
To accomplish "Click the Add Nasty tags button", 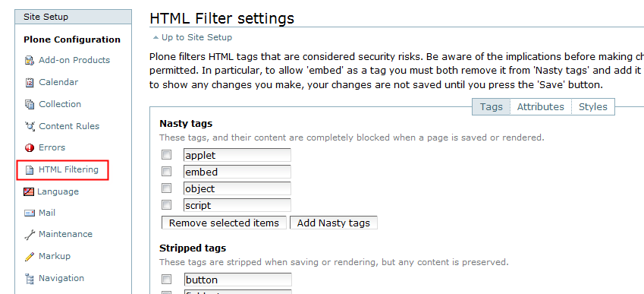I will click(x=334, y=223).
